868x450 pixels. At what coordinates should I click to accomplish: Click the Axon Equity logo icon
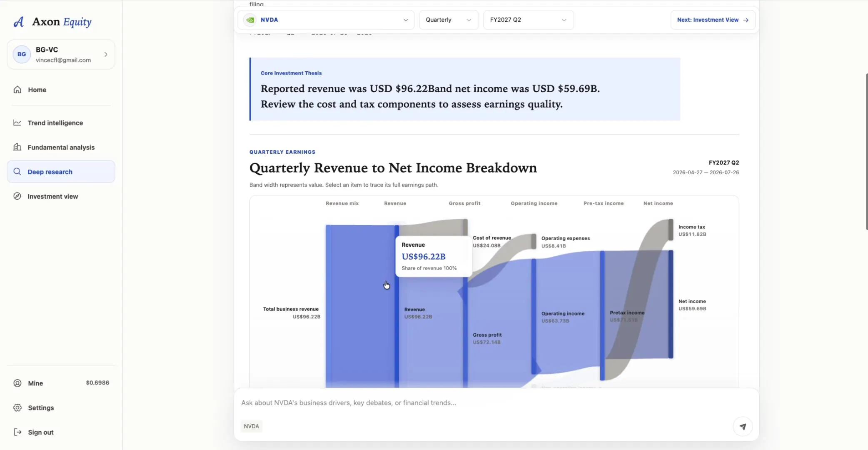(x=19, y=22)
